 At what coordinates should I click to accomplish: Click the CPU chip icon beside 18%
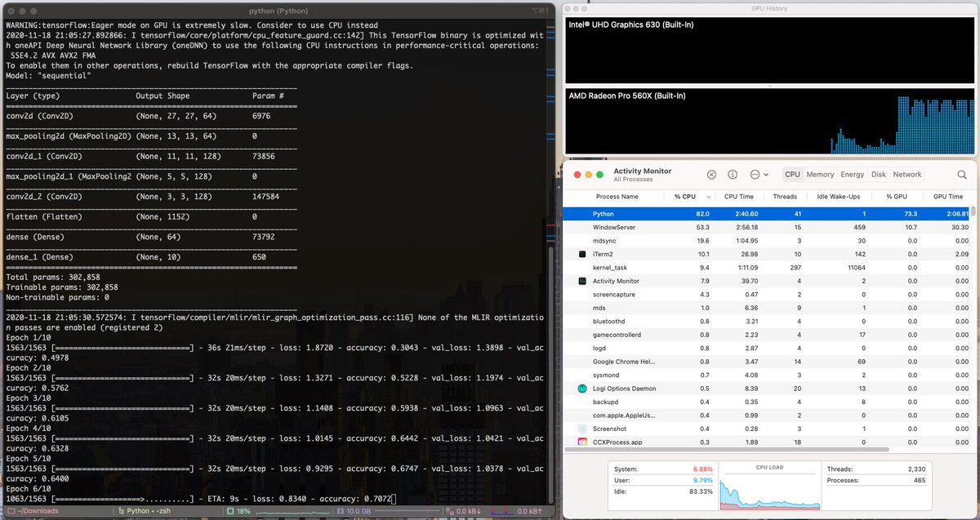229,511
